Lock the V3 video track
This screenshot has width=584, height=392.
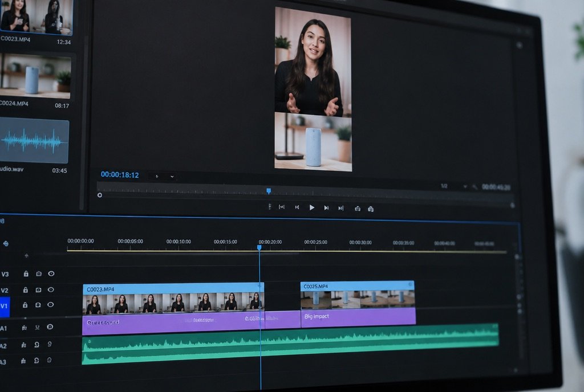26,273
